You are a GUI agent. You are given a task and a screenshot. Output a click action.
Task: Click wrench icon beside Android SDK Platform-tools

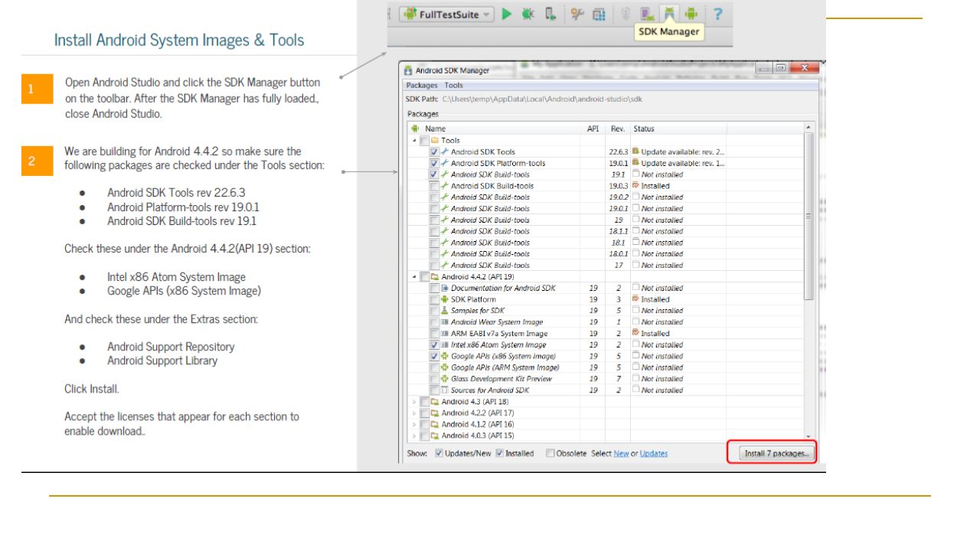445,163
